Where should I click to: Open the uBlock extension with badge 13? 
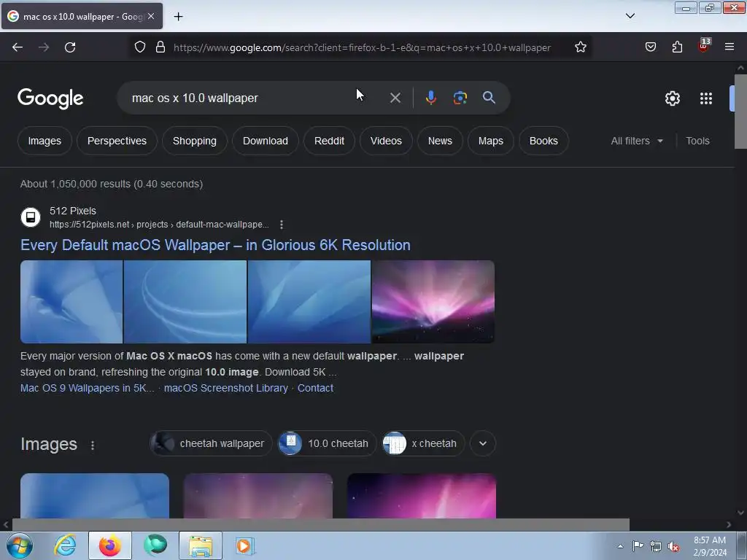[704, 46]
